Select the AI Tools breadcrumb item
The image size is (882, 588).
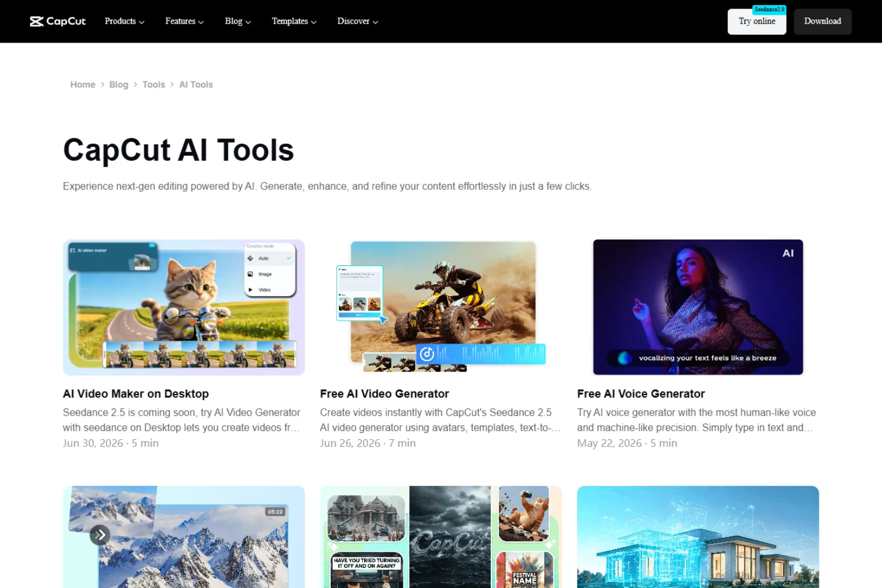click(196, 84)
